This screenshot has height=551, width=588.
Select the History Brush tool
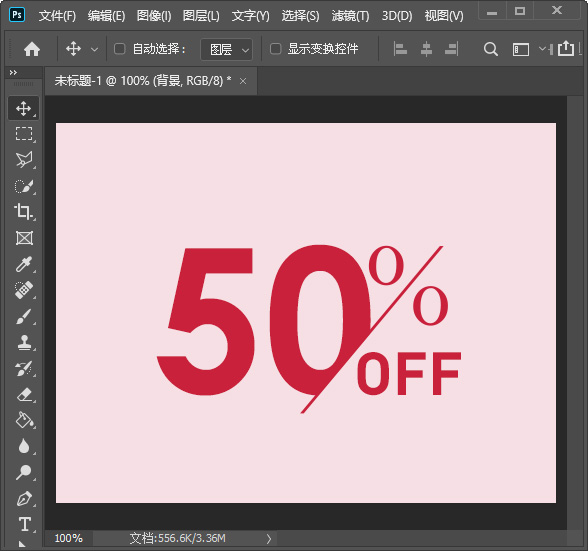[24, 368]
